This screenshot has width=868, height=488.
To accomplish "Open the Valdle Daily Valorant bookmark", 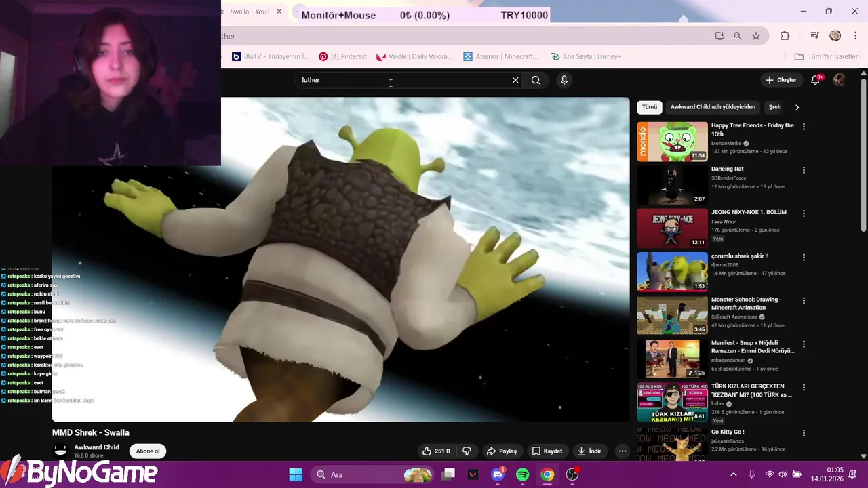I will 414,56.
